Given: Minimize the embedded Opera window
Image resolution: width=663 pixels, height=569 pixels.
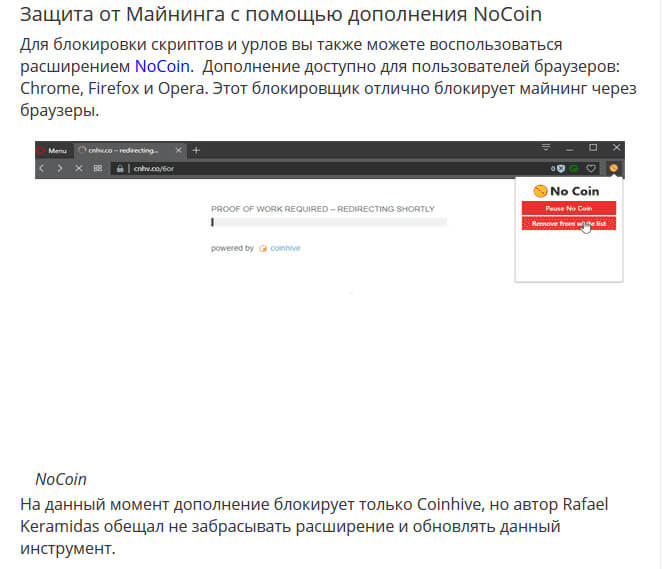Looking at the screenshot, I should (x=570, y=148).
